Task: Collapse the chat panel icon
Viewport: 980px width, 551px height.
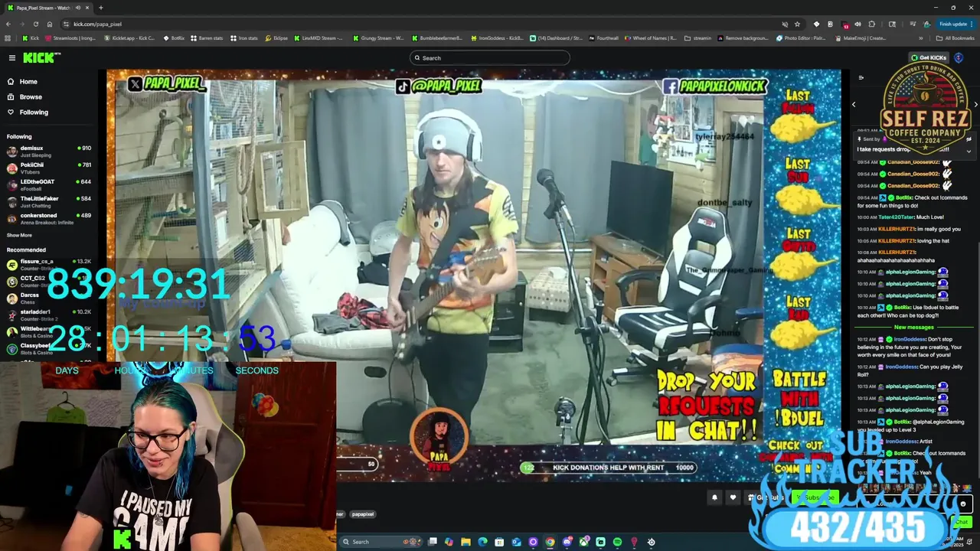Action: [861, 77]
